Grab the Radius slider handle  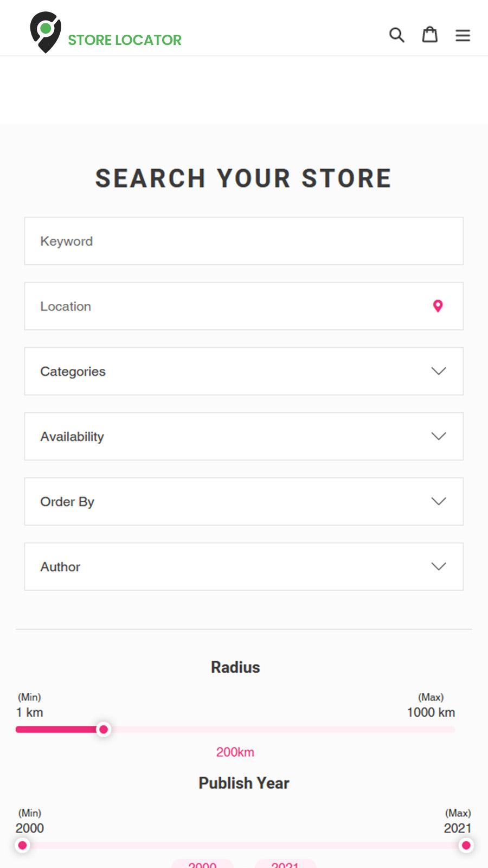104,730
